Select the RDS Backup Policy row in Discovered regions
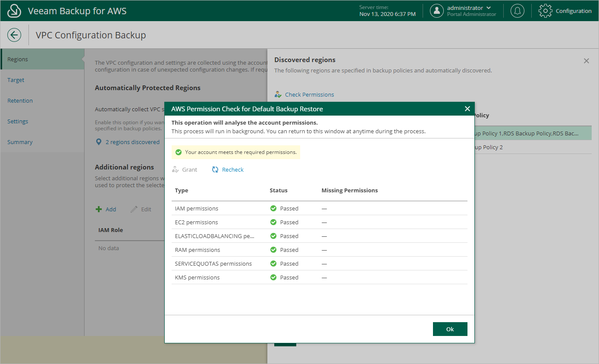Viewport: 599px width, 364px height. (534, 133)
